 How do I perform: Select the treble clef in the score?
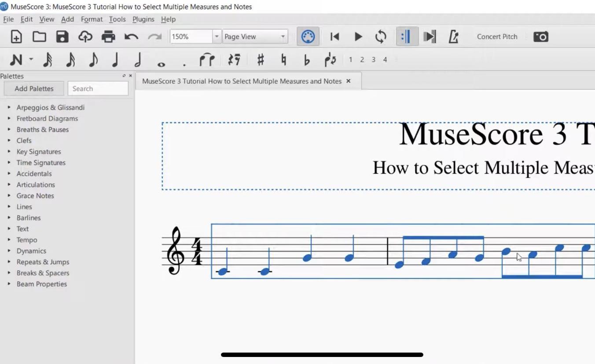point(175,251)
